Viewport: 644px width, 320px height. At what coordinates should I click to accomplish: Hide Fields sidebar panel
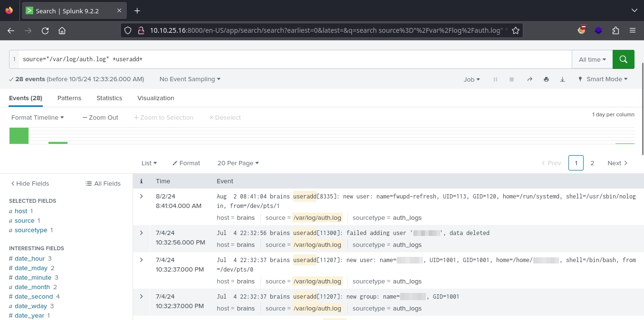[30, 183]
